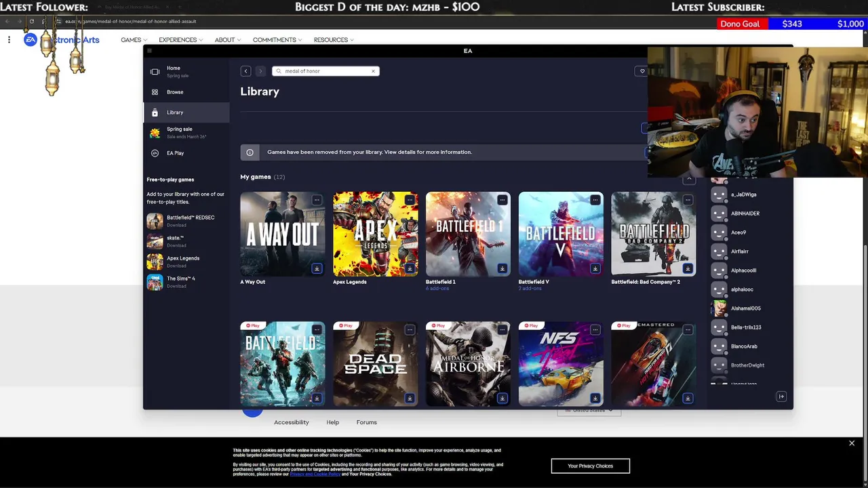Click the EA logo on the website
This screenshot has height=488, width=868.
click(x=30, y=40)
